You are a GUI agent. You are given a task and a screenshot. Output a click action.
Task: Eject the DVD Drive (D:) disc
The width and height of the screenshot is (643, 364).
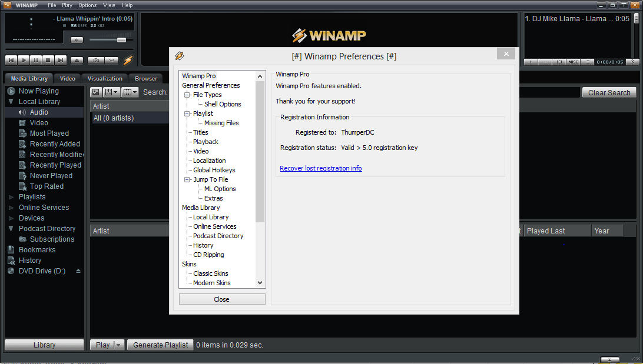[78, 271]
